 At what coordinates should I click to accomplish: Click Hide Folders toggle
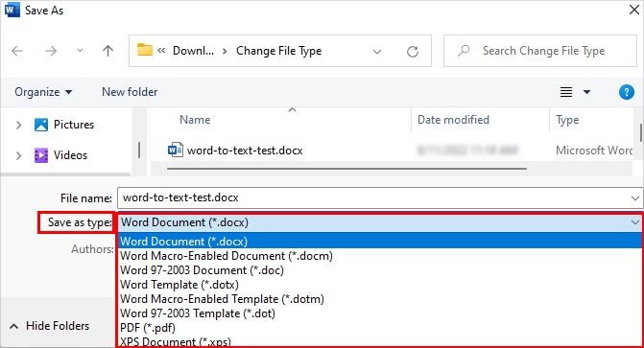[x=49, y=326]
